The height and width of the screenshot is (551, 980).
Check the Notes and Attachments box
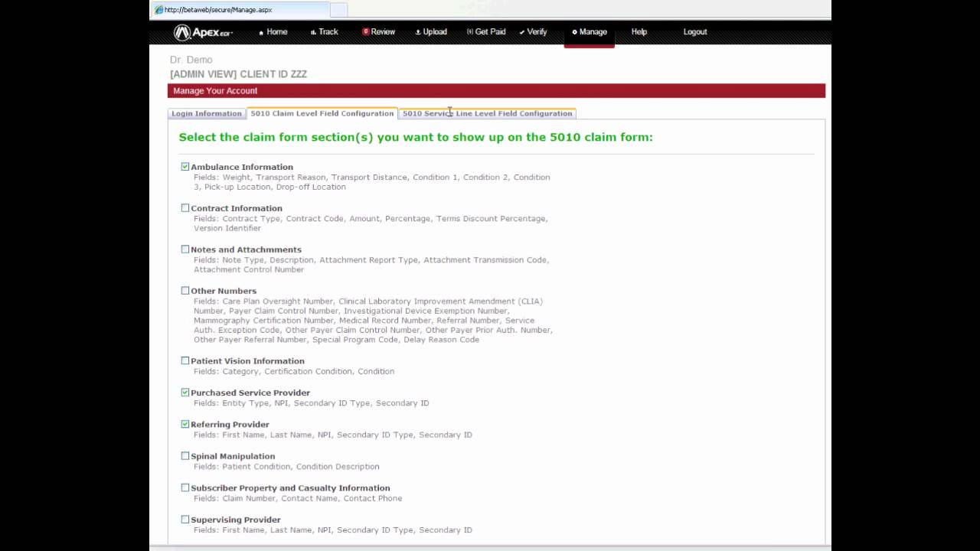click(x=185, y=249)
